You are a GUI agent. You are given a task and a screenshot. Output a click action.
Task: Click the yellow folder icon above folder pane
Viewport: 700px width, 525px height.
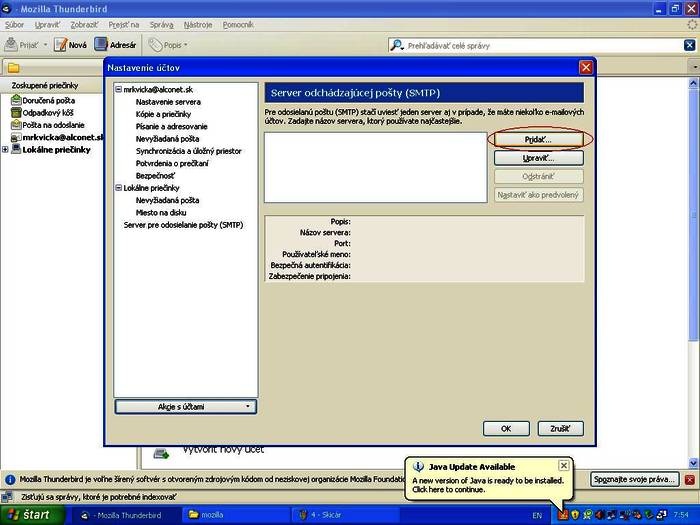tap(13, 68)
